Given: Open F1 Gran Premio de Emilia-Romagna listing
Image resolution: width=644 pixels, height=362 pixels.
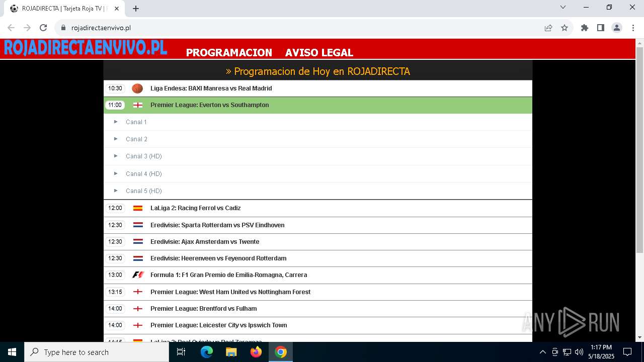Looking at the screenshot, I should coord(317,275).
